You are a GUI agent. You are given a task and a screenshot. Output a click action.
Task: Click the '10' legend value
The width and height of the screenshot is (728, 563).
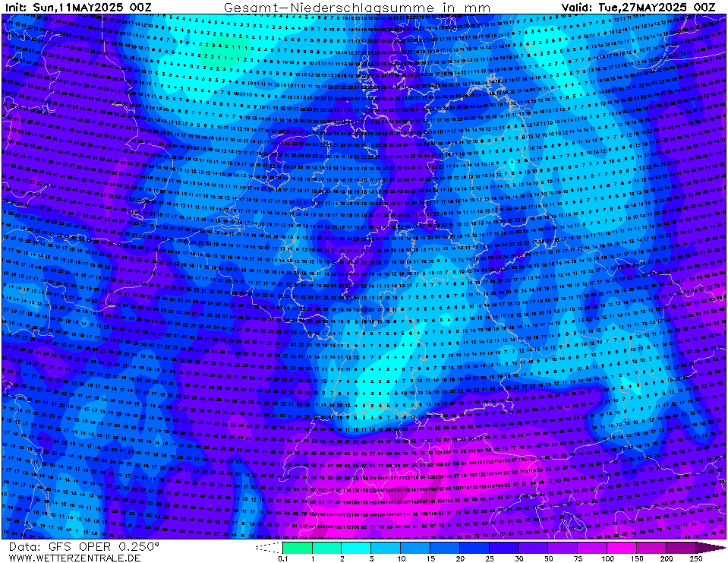tap(401, 558)
